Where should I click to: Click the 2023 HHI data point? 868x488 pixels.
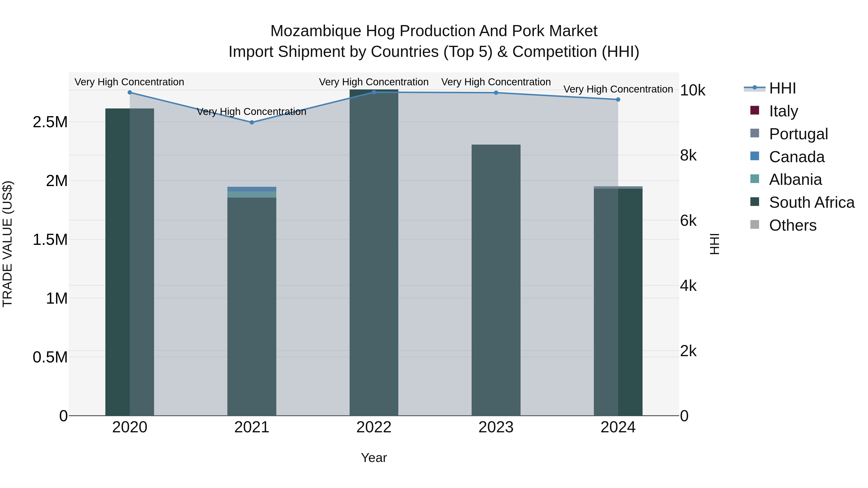pos(496,93)
